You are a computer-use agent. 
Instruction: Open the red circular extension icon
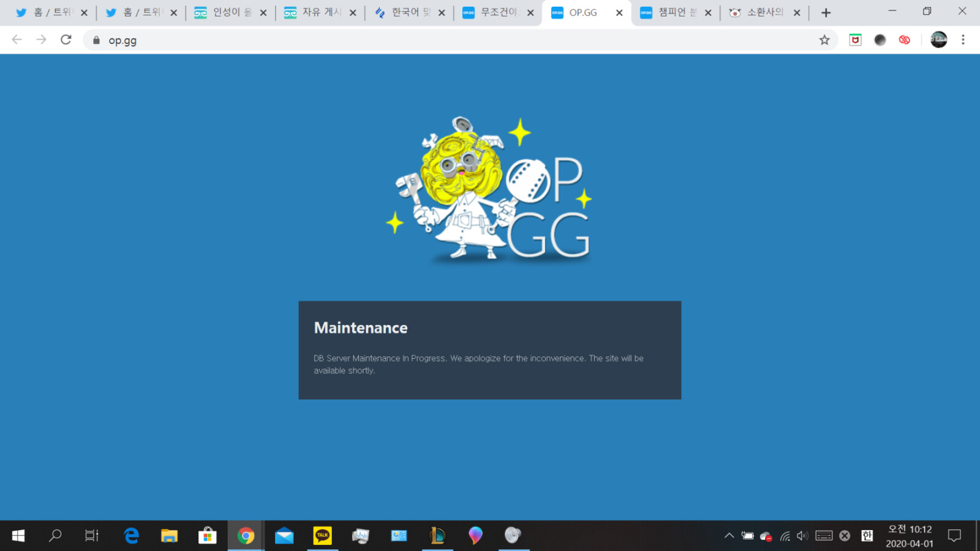click(x=905, y=40)
